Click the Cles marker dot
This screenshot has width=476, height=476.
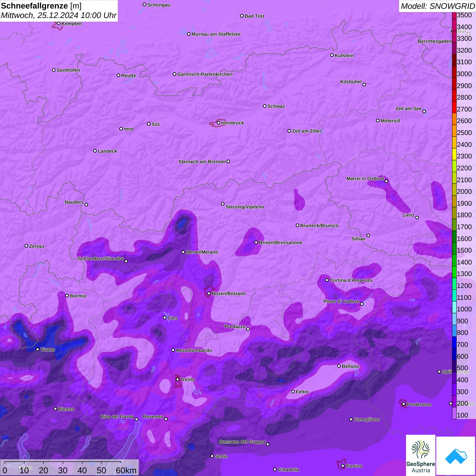(x=165, y=318)
